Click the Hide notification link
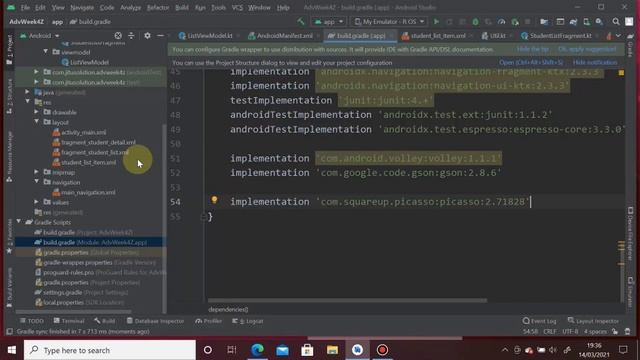 (595, 62)
